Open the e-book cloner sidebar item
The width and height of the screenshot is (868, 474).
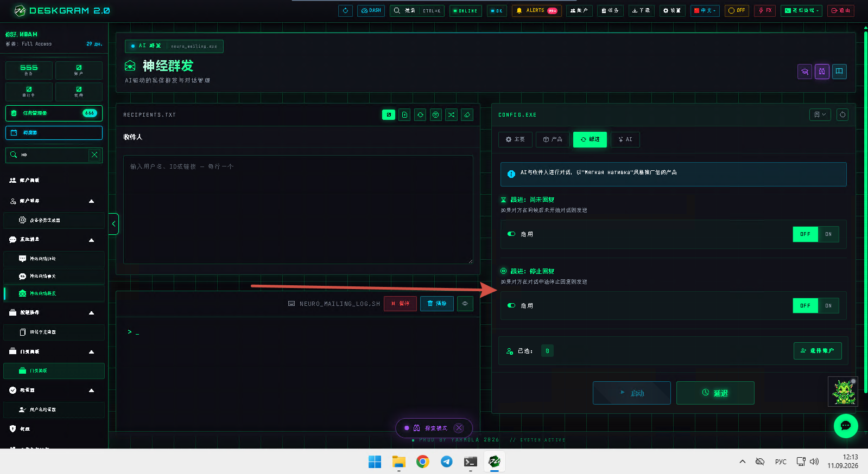pos(54,332)
